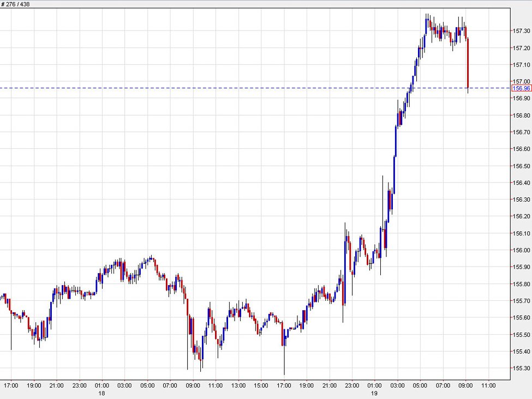Select the 157.20 price axis label
This screenshot has width=532, height=399.
point(521,48)
